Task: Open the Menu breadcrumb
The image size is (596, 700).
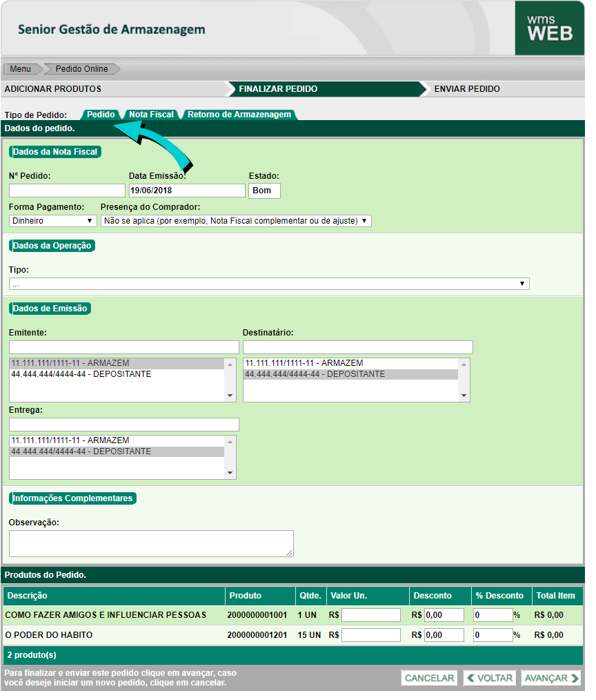Action: (x=21, y=69)
